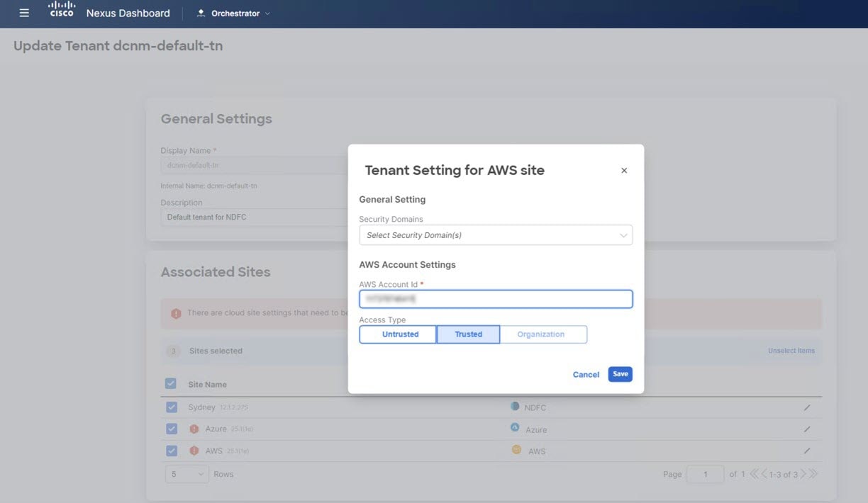The image size is (868, 503).
Task: Toggle the select-all sites checkbox
Action: 171,384
